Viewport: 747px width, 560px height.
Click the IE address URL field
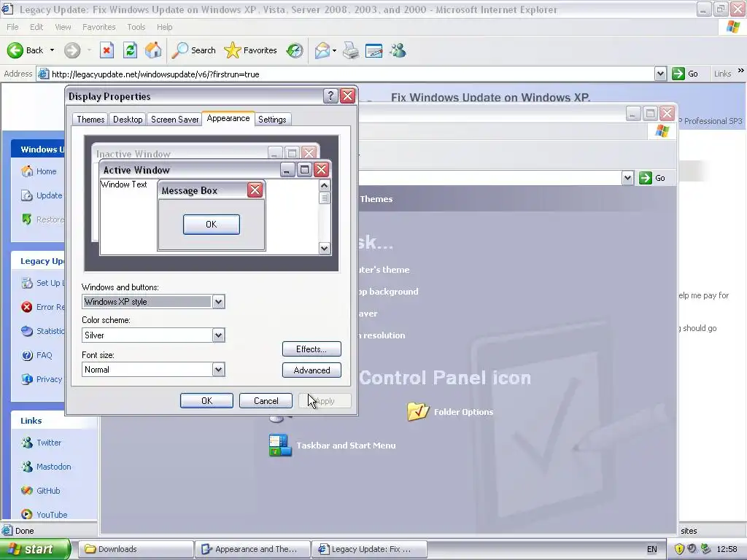(x=352, y=74)
